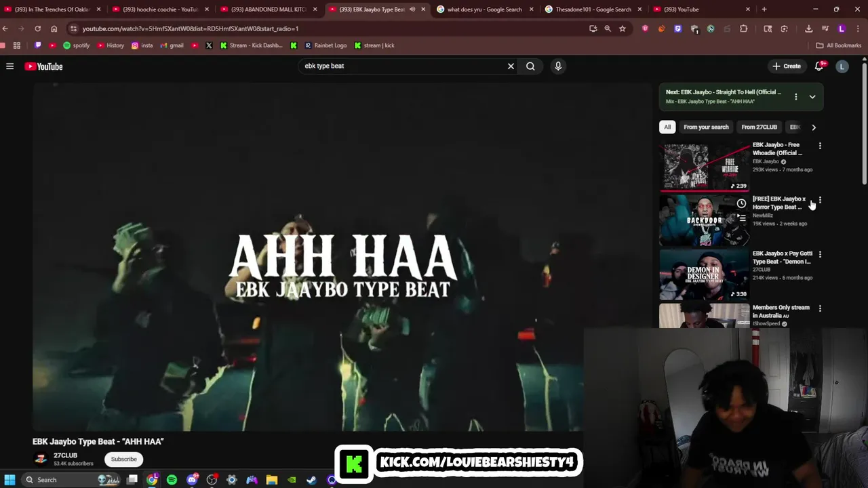Select the 'All' filter chip
Screen dimensions: 868x488
click(x=667, y=127)
